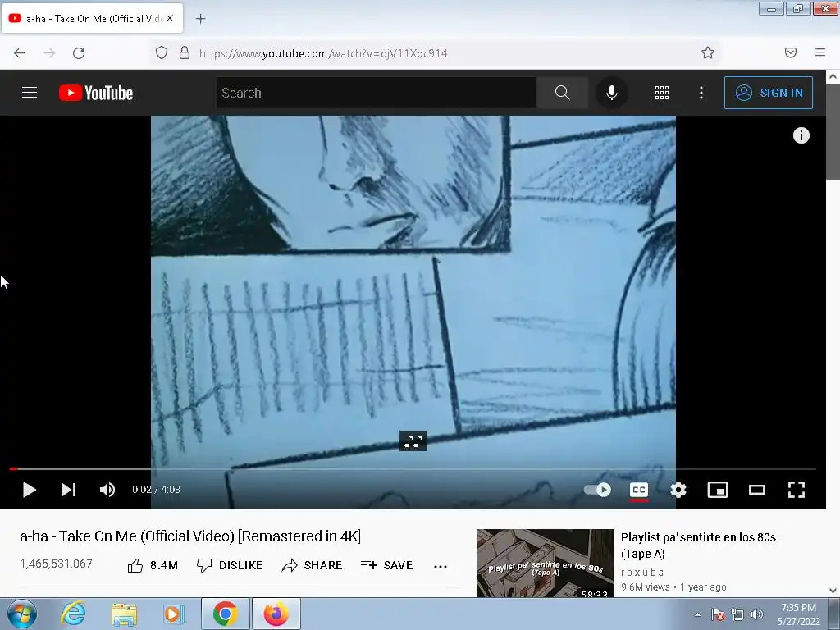Open Firefox application menu
This screenshot has height=630, width=840.
click(819, 52)
